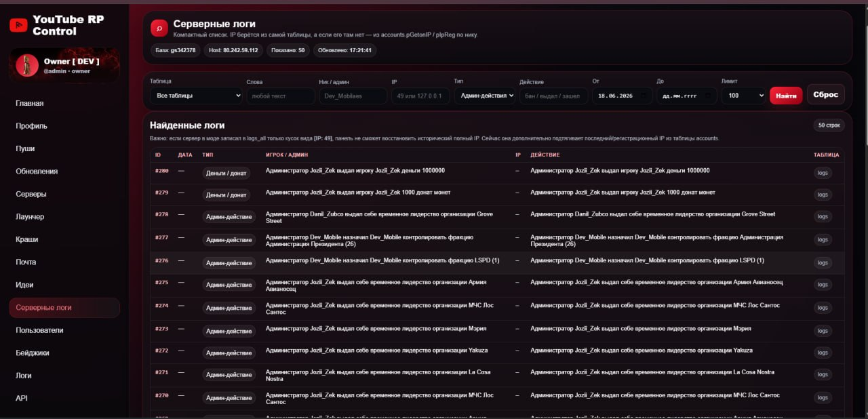The height and width of the screenshot is (419, 868).
Task: Click the calendar icon in the От date field
Action: 645,96
